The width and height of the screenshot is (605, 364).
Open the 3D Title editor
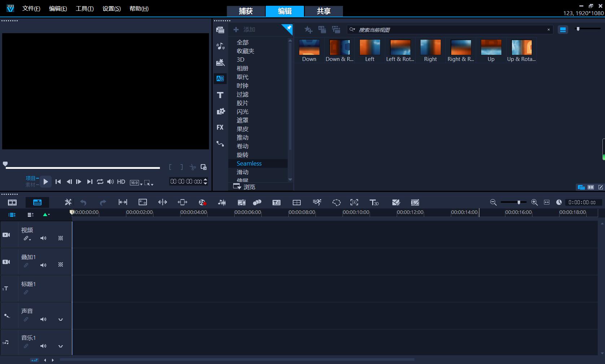(374, 202)
